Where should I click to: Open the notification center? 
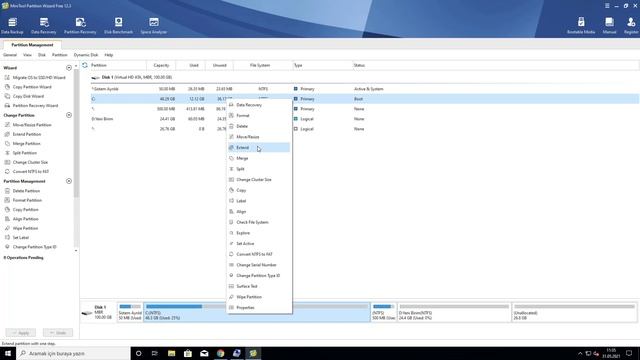629,353
